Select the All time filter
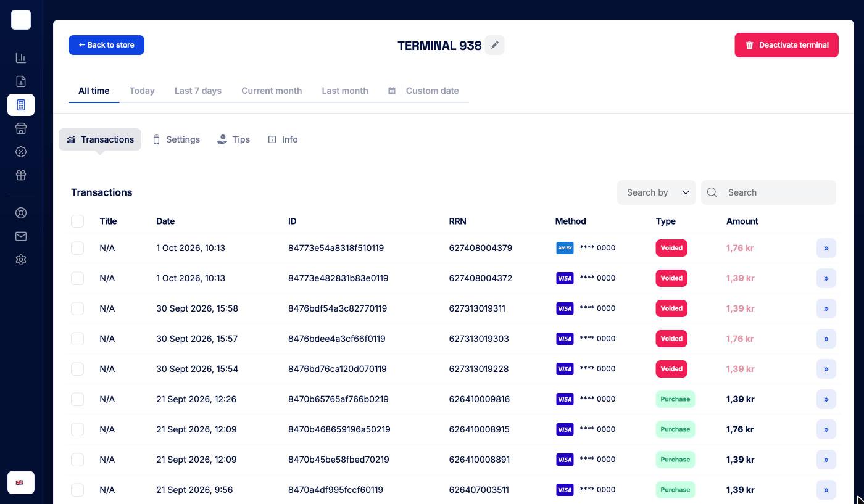Viewport: 864px width, 504px height. pos(94,91)
